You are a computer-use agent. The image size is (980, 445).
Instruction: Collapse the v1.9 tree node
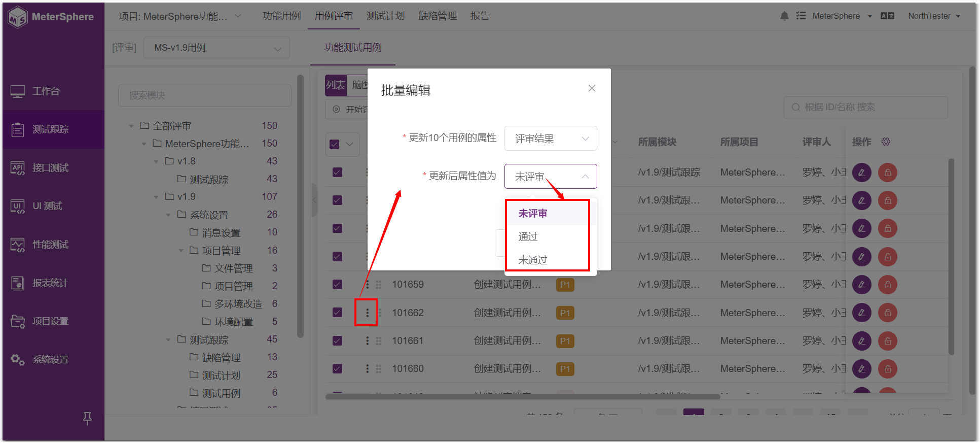[x=156, y=197]
